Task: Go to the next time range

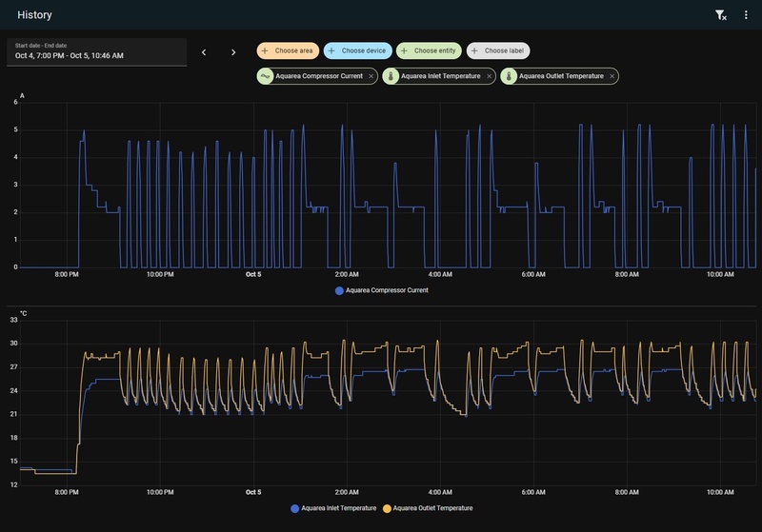Action: [x=233, y=52]
